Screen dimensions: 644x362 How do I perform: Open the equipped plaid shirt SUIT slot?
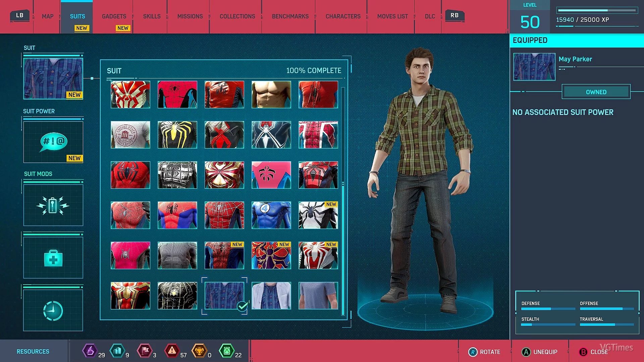tap(53, 79)
